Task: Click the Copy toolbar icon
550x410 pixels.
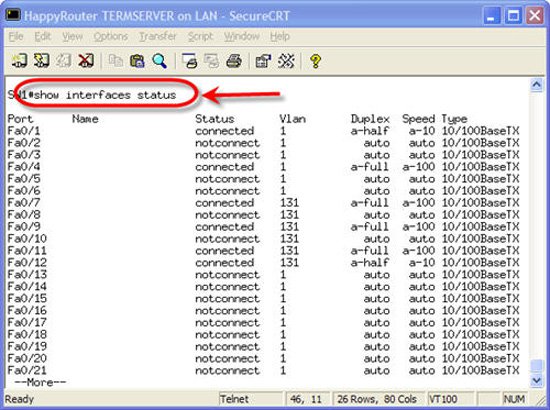Action: click(115, 61)
